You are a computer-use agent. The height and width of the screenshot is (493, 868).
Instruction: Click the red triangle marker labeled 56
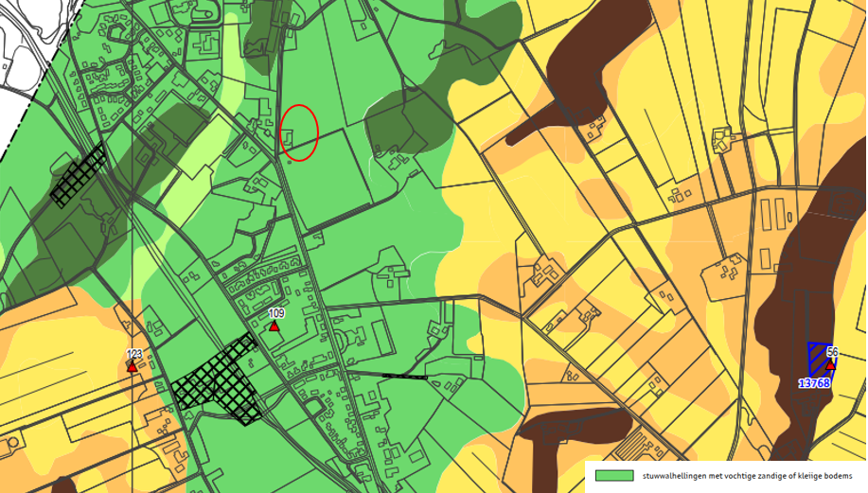click(830, 364)
